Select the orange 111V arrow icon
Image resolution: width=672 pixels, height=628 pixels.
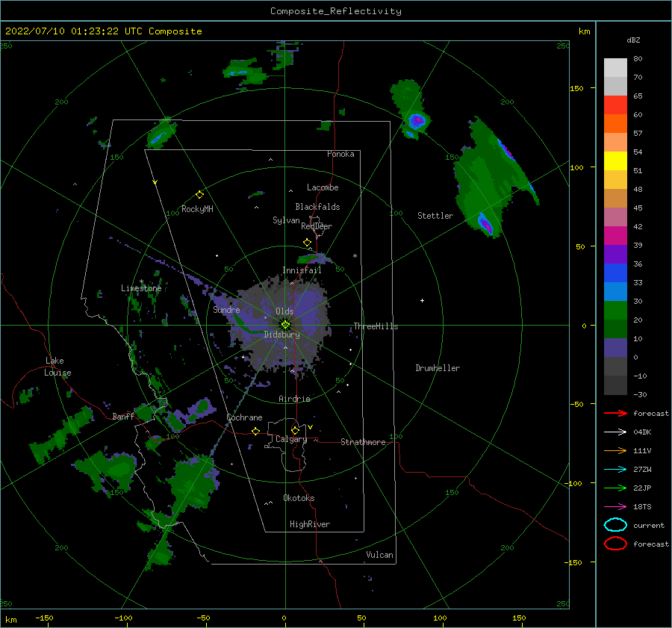tap(615, 450)
